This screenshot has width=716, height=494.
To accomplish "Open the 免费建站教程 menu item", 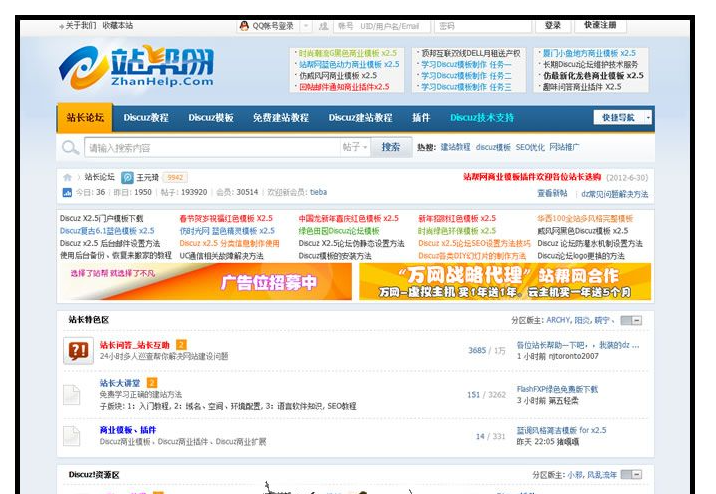I will [x=281, y=118].
